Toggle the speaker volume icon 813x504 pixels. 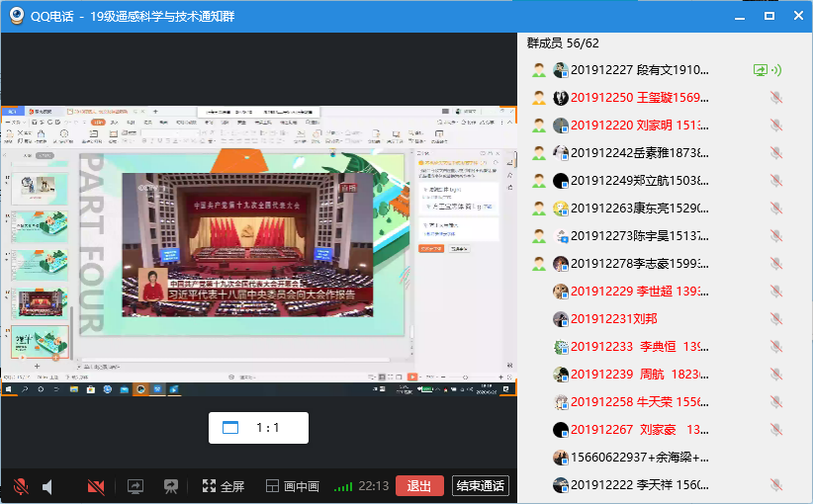click(x=47, y=486)
